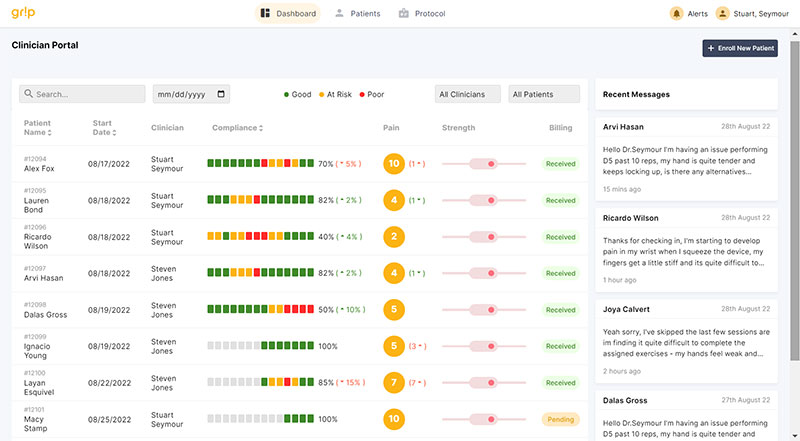Click start date 08/22/2022
Viewport: 800px width, 441px height.
click(109, 383)
